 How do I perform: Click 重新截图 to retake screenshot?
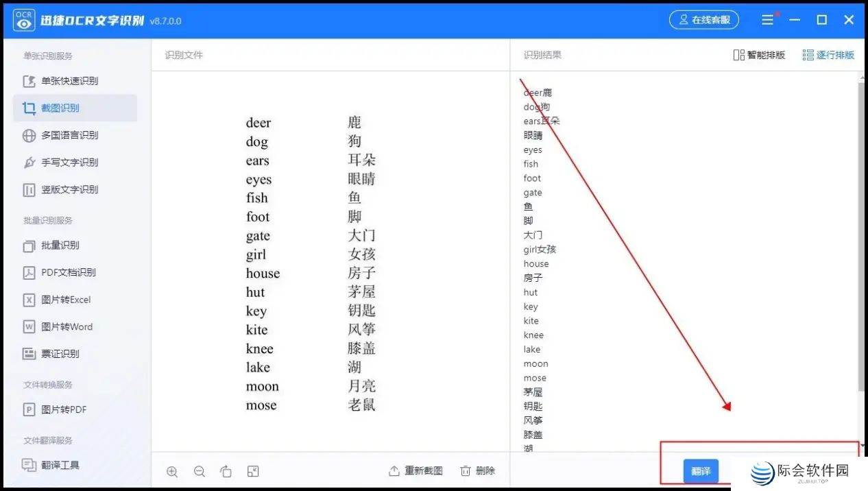click(x=415, y=471)
